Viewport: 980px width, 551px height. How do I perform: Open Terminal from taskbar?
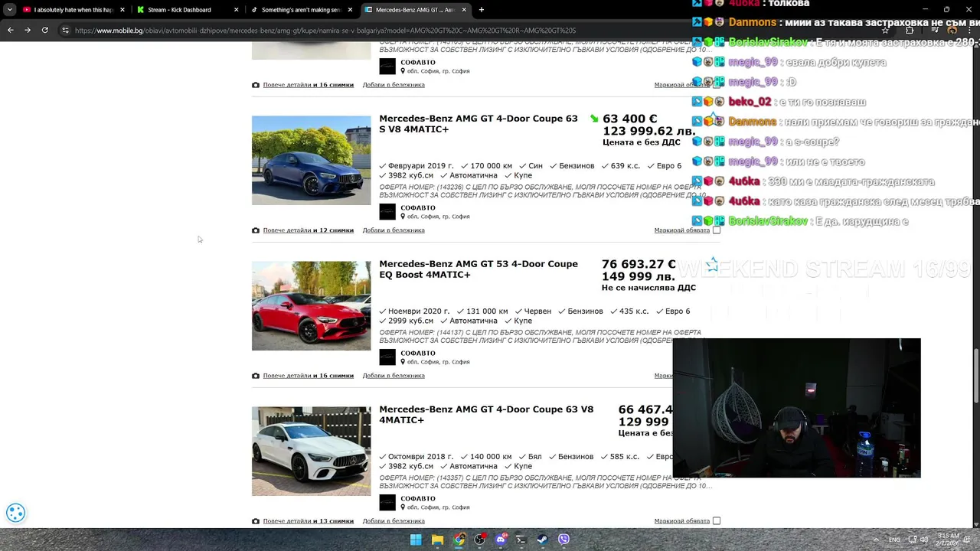tap(521, 540)
